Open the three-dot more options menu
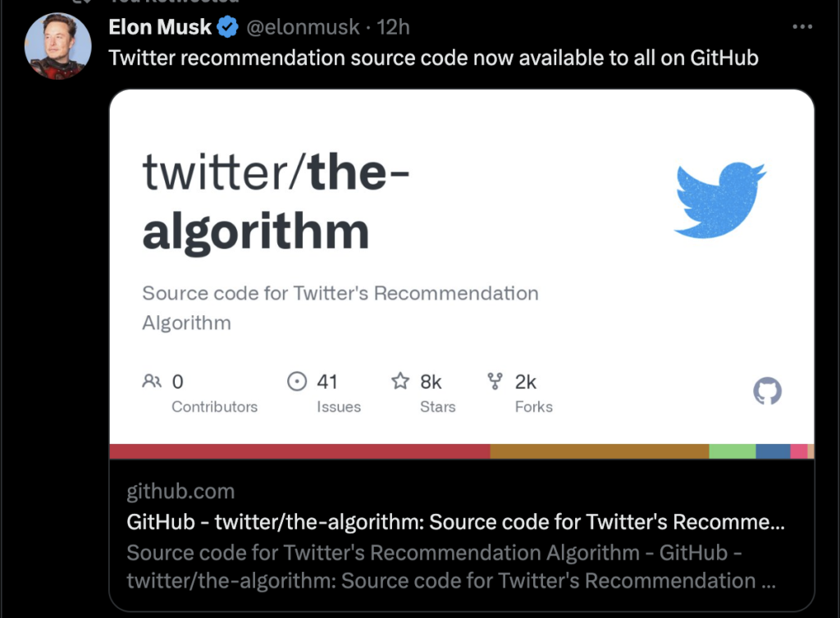 point(802,26)
